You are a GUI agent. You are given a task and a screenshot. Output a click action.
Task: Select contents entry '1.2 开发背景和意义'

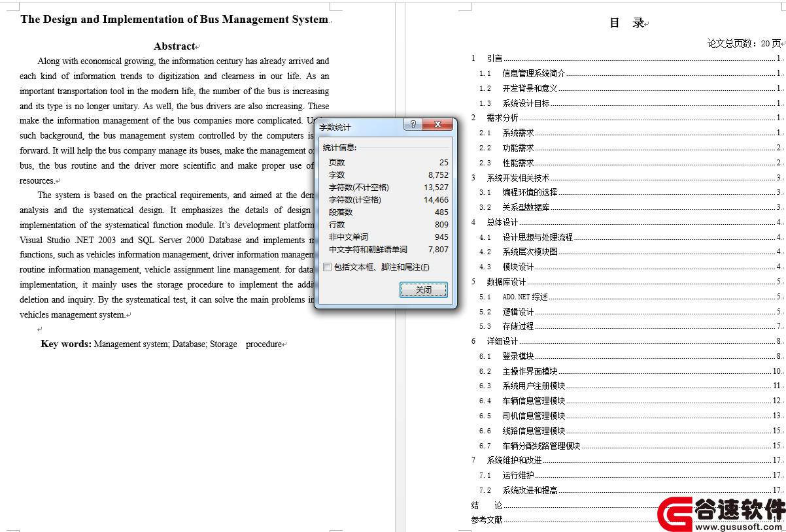coord(630,89)
